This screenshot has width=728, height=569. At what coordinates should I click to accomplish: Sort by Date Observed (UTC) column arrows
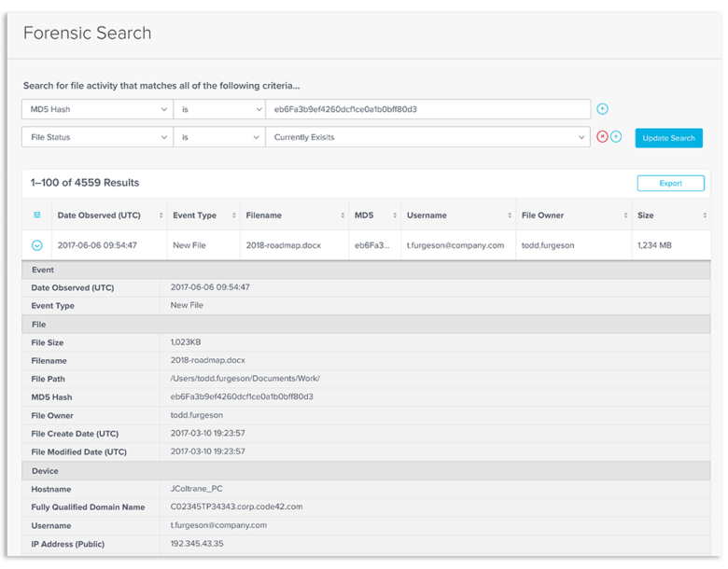click(x=161, y=215)
